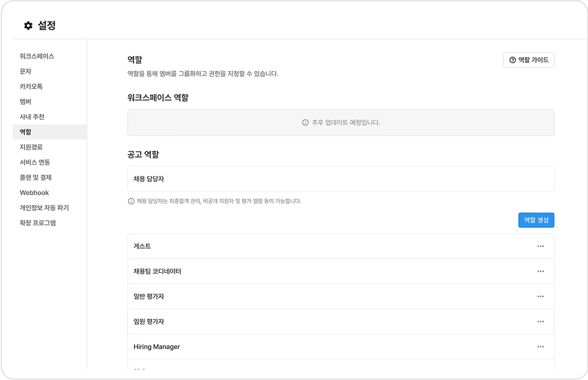Open more options for 채용팀 코디네이터 role
This screenshot has height=380, width=588.
point(540,272)
